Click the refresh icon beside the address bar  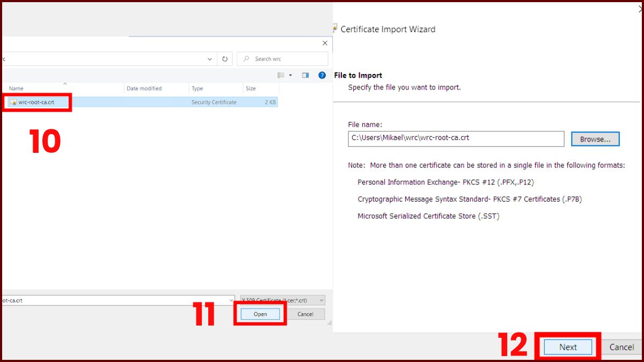click(224, 58)
